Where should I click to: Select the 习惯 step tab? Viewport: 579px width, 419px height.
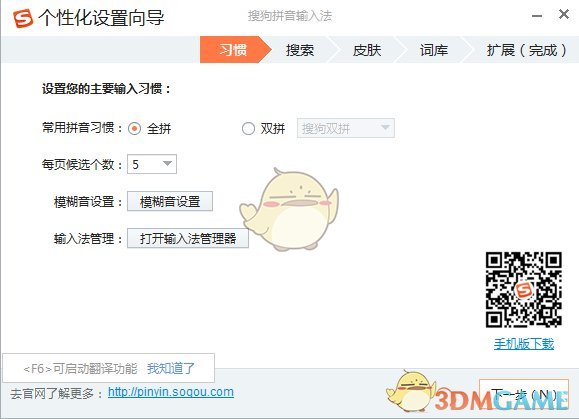click(x=233, y=50)
